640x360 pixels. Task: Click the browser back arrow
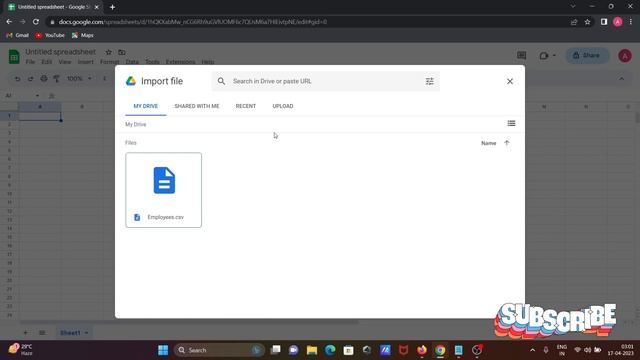[9, 22]
